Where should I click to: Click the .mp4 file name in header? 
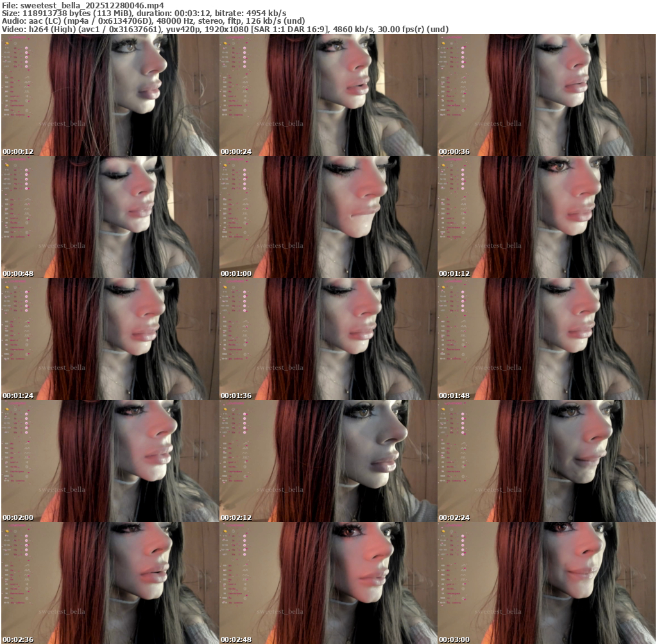[92, 5]
